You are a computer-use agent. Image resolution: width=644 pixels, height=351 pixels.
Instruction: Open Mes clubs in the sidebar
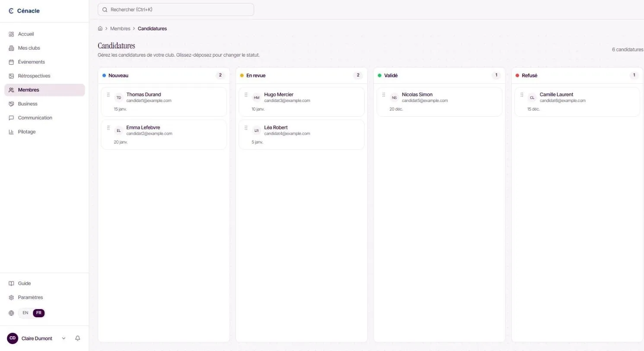pos(45,48)
